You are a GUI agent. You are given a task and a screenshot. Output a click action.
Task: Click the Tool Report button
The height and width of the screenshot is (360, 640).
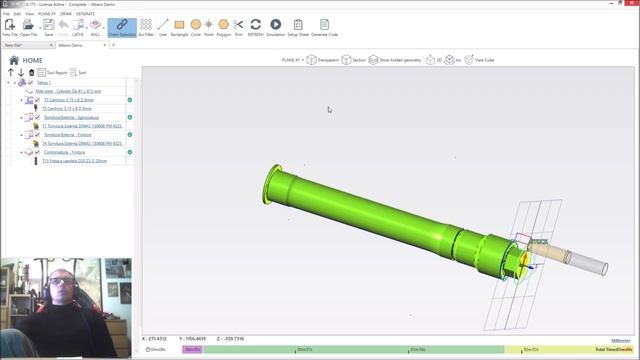click(x=52, y=73)
